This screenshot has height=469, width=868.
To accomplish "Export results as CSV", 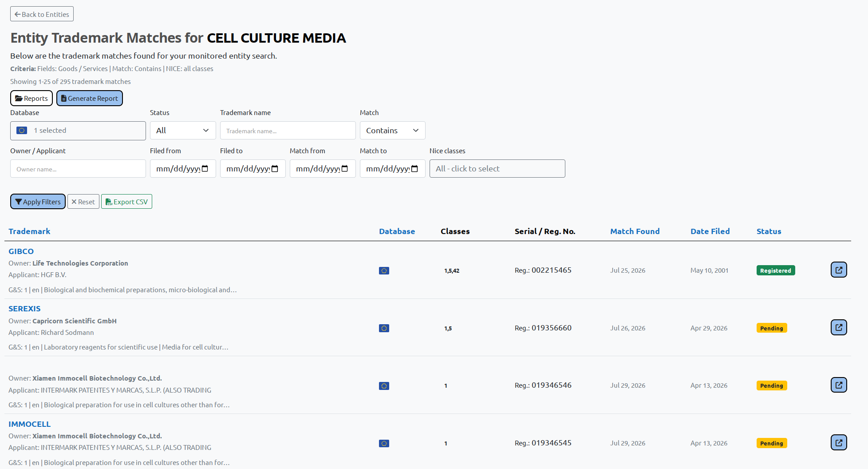I will [126, 202].
